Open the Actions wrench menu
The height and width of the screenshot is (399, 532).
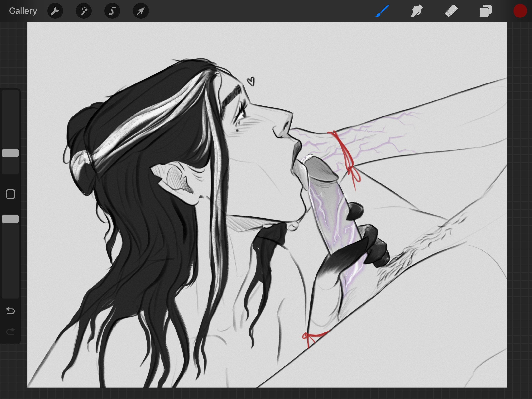pos(55,11)
